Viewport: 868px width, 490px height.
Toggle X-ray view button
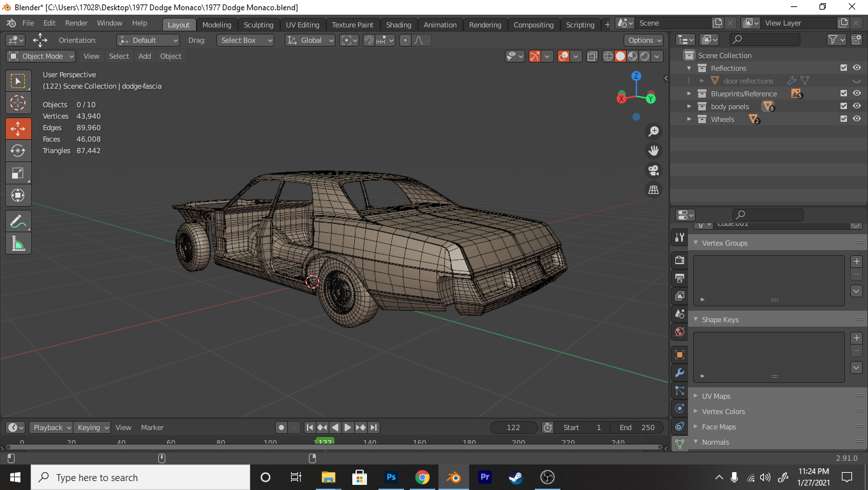[x=592, y=56]
